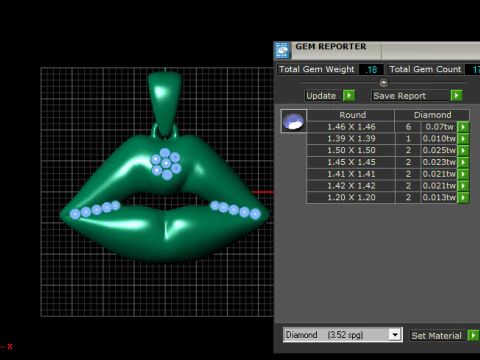The width and height of the screenshot is (480, 360).
Task: Click the 0.07tw weight cell
Action: (439, 127)
